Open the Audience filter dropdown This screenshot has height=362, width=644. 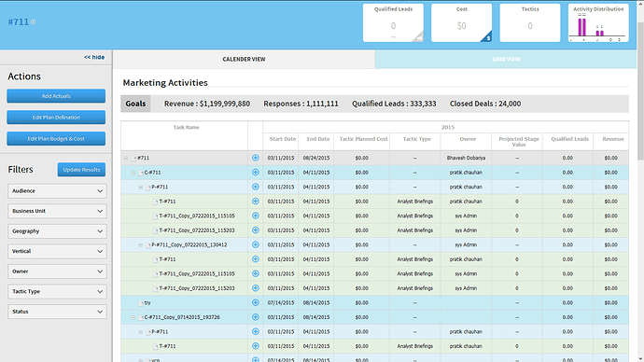[57, 191]
